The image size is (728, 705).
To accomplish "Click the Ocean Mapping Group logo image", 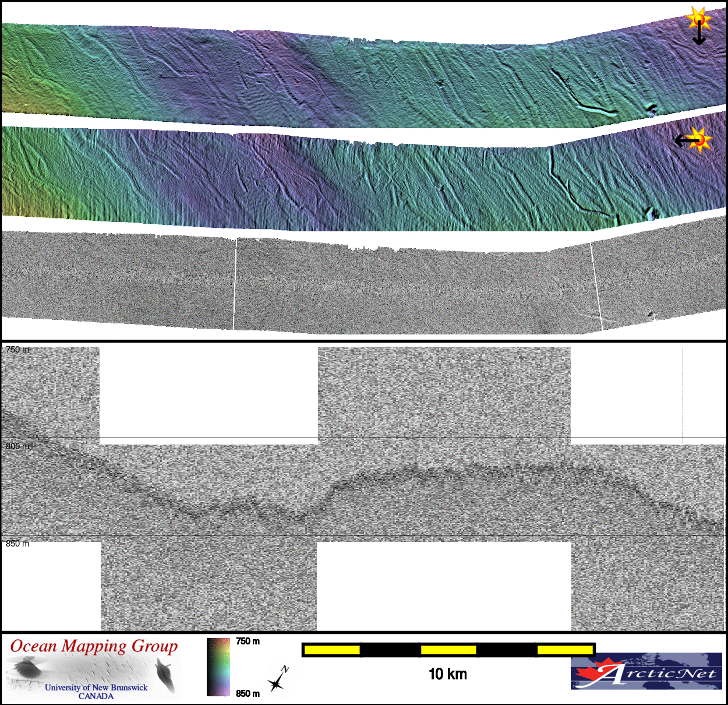I will pyautogui.click(x=93, y=668).
